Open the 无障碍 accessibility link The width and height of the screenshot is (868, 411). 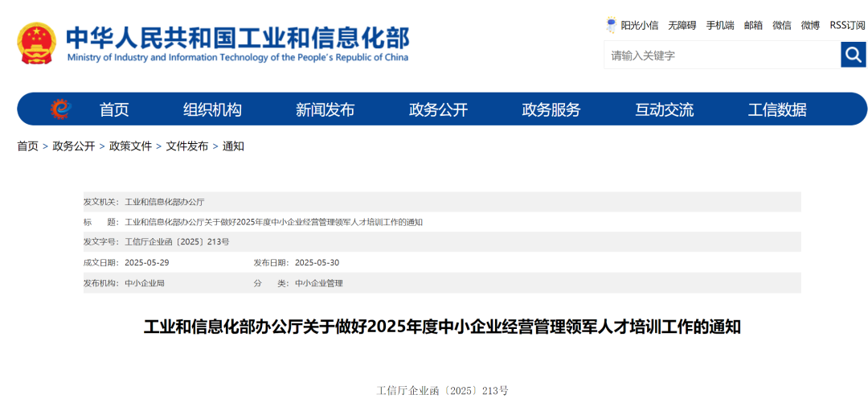pyautogui.click(x=682, y=25)
